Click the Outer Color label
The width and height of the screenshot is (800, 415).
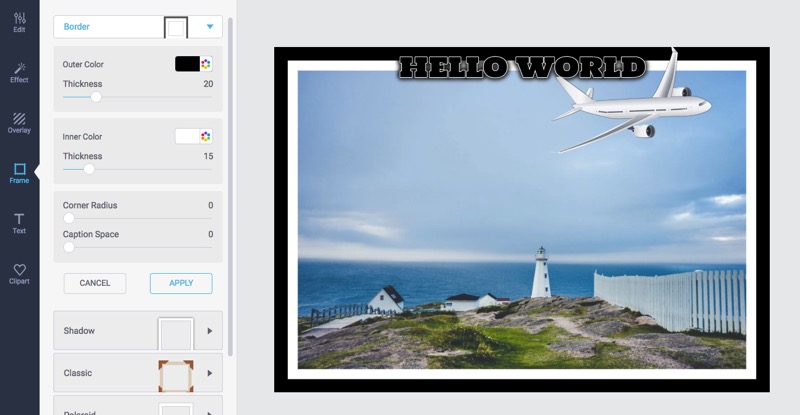point(83,64)
